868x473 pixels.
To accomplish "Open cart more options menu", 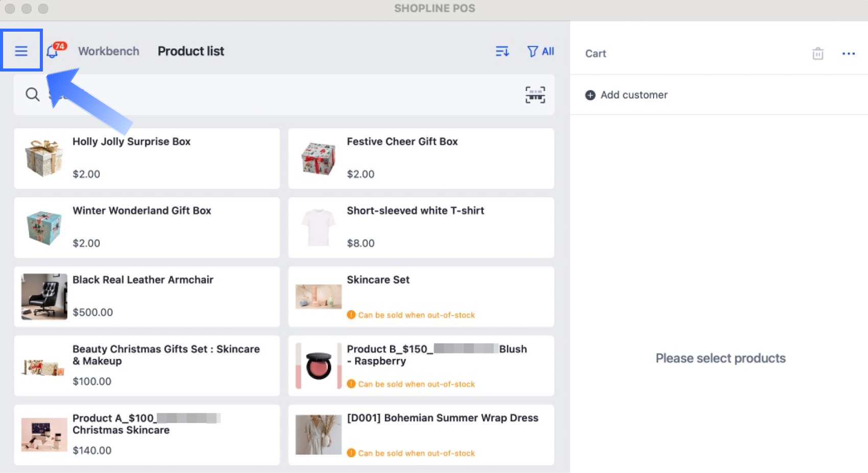I will pyautogui.click(x=848, y=54).
